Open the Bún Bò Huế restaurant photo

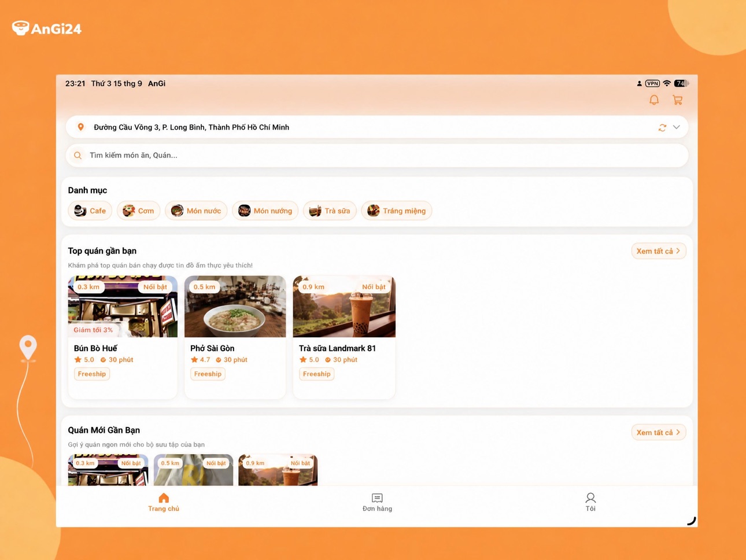click(123, 307)
